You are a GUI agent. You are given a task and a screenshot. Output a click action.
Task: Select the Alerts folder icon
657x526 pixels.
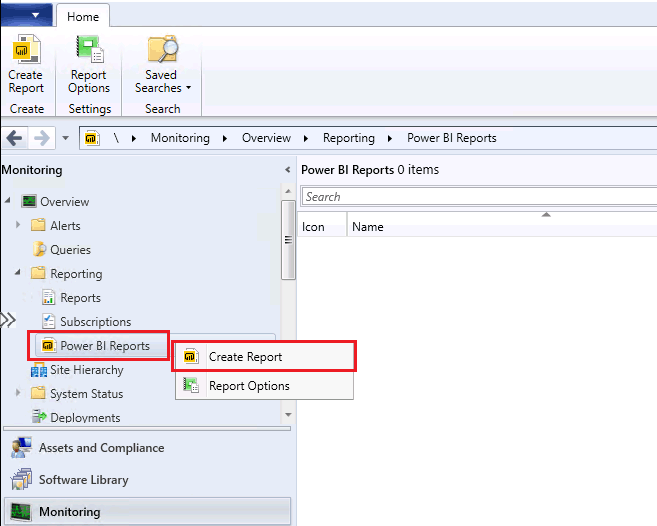tap(38, 225)
